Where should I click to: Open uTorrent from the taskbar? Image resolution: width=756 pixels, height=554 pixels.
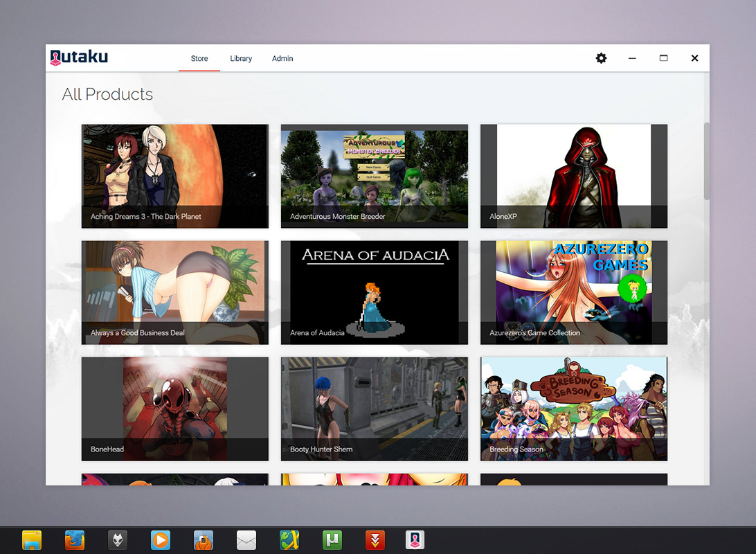click(x=332, y=540)
